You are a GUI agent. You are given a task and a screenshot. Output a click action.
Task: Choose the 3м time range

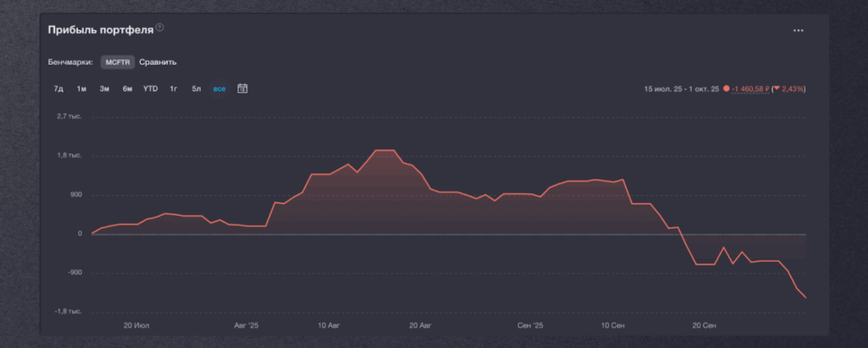coord(104,88)
